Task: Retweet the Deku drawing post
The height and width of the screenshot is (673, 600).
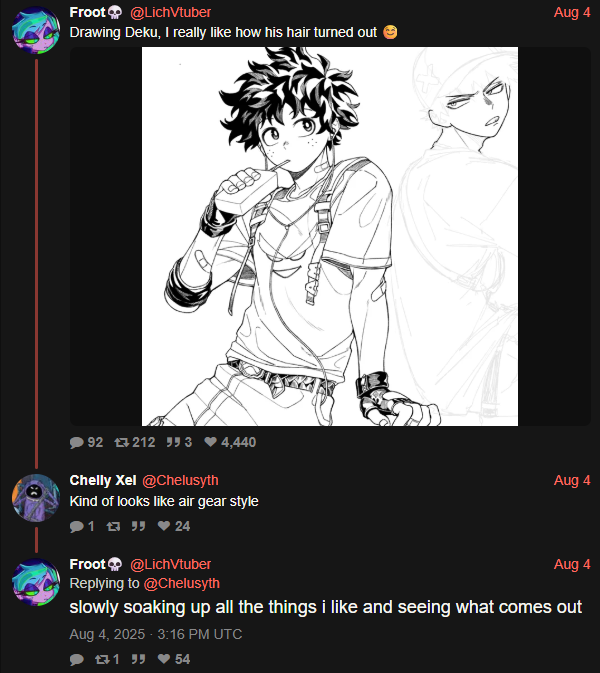Action: [135, 442]
